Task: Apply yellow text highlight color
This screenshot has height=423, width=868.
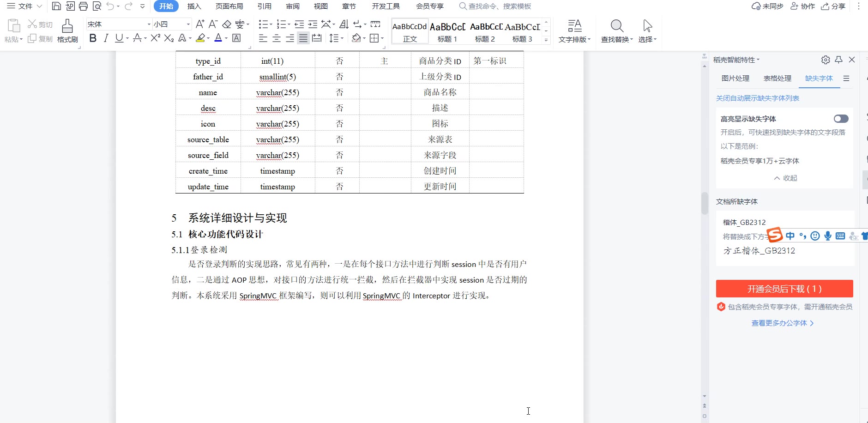Action: click(x=200, y=38)
